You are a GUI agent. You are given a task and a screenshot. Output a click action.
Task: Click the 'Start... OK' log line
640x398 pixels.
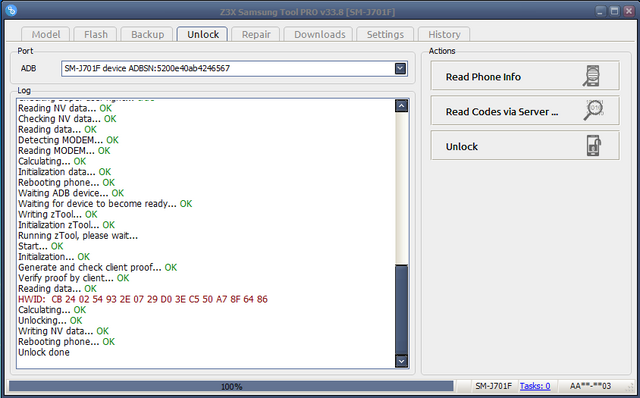click(41, 246)
